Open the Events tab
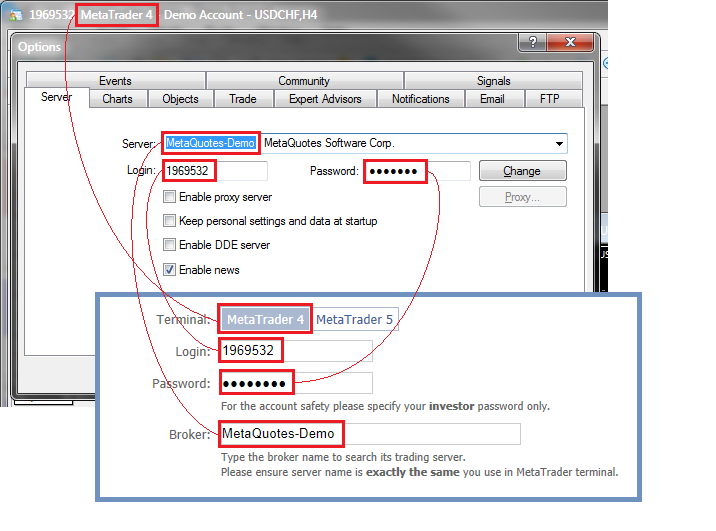 click(x=116, y=81)
